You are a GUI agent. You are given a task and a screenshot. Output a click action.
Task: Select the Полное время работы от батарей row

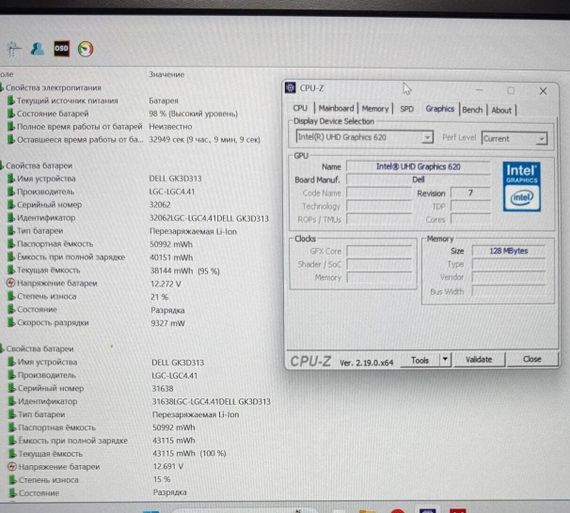(100, 127)
